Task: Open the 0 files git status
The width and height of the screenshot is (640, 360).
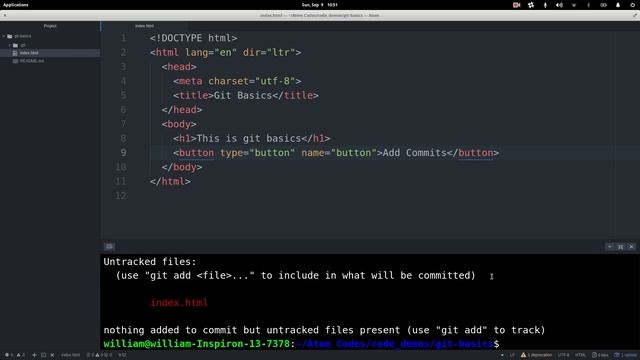Action: point(600,355)
